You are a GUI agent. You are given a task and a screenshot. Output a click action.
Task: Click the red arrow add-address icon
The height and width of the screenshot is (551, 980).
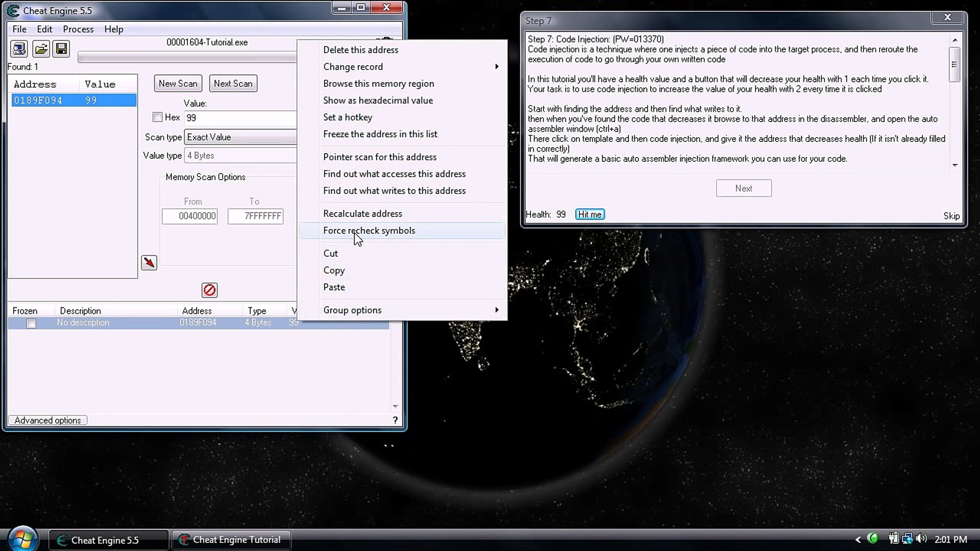coord(149,263)
